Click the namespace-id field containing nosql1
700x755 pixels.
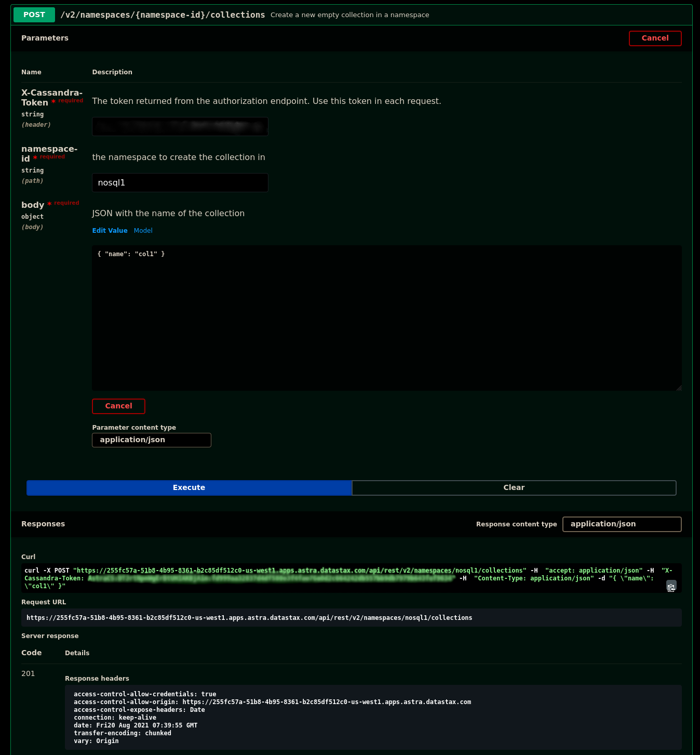[x=180, y=182]
